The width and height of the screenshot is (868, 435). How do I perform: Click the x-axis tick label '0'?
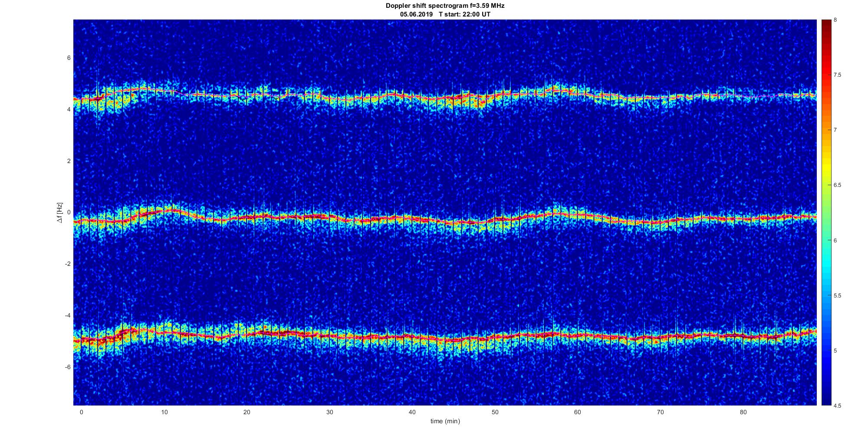pyautogui.click(x=81, y=412)
